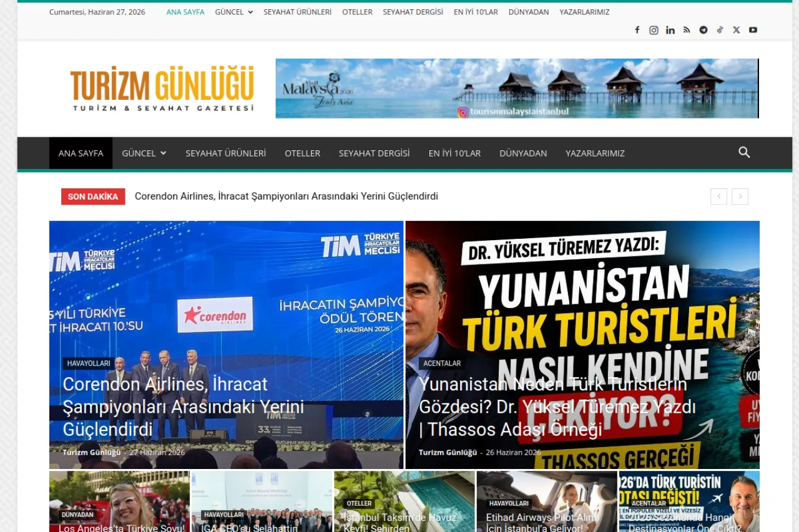Open YAZARLARIMIZ in main dark menu
The width and height of the screenshot is (799, 532).
[x=595, y=153]
